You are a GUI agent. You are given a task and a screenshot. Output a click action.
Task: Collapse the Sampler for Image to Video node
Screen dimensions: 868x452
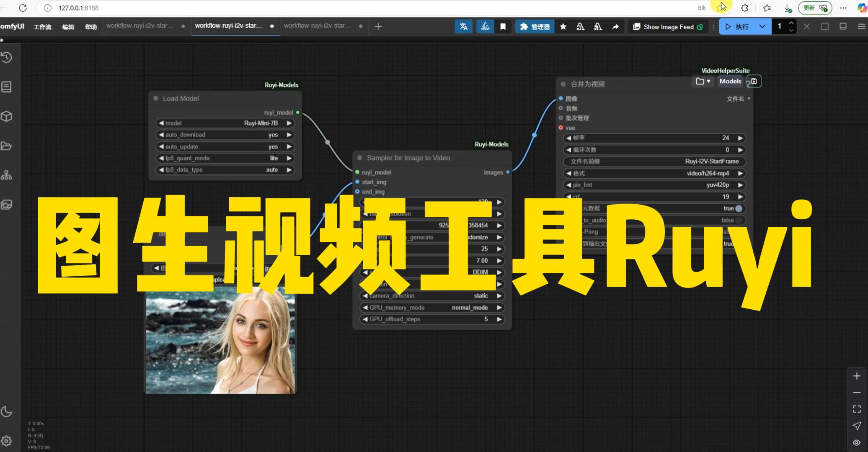360,158
